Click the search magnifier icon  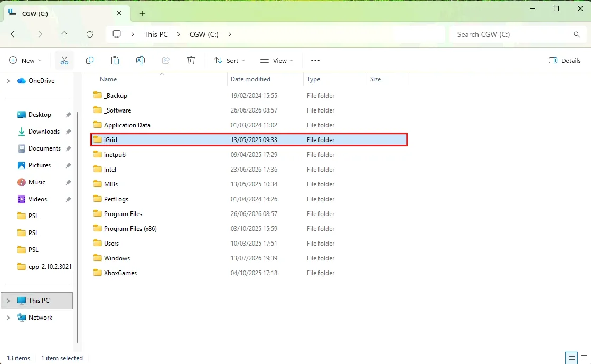(577, 34)
